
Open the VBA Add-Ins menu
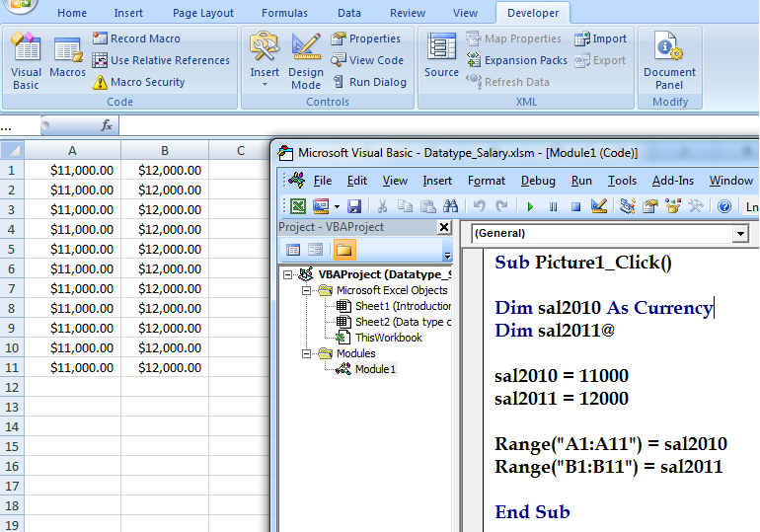(x=673, y=181)
